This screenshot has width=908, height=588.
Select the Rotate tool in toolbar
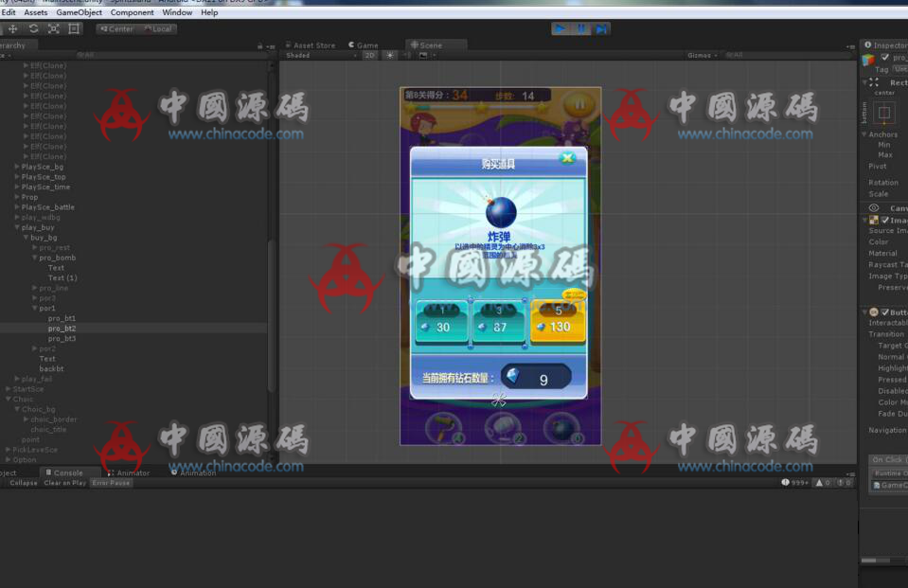point(33,28)
